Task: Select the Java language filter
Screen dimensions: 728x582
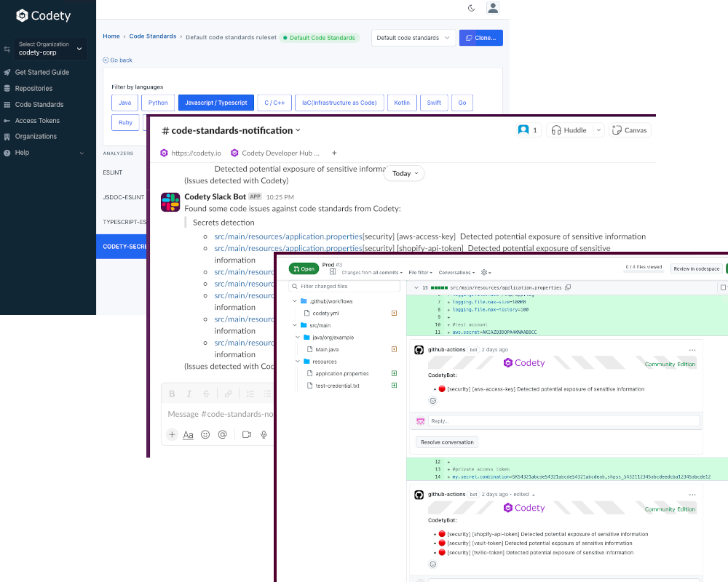Action: (x=125, y=103)
